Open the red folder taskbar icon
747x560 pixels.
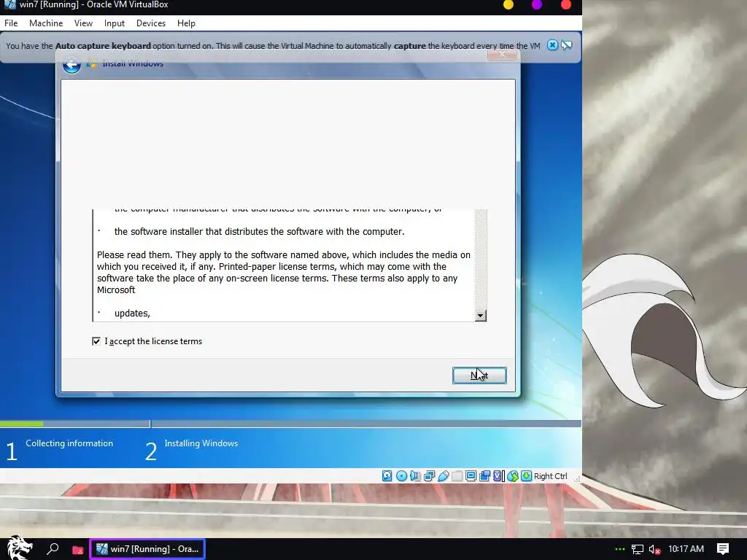77,550
